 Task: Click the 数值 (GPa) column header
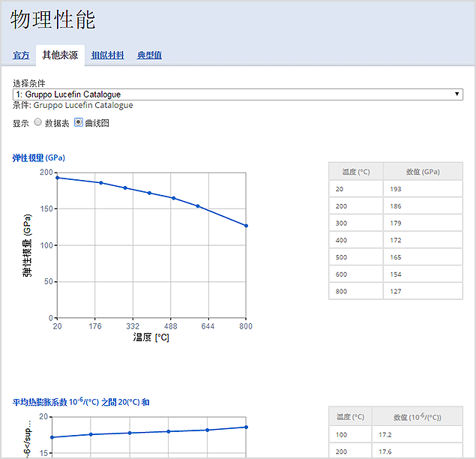(x=423, y=172)
